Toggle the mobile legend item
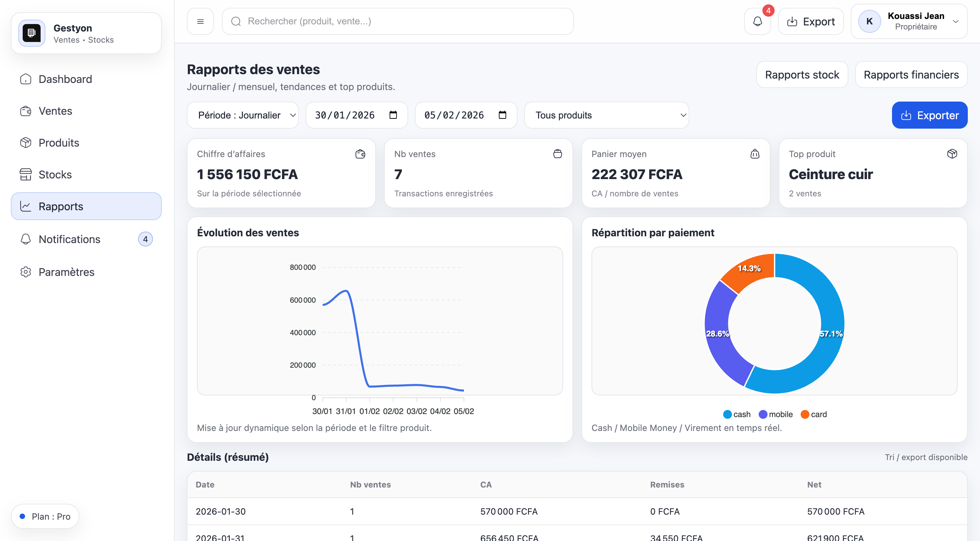Image resolution: width=980 pixels, height=541 pixels. point(775,414)
